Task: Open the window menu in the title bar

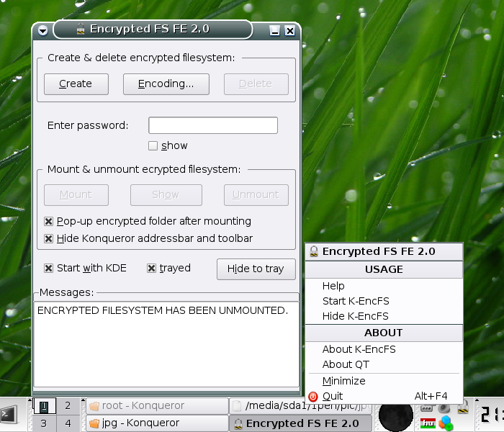Action: coord(42,30)
